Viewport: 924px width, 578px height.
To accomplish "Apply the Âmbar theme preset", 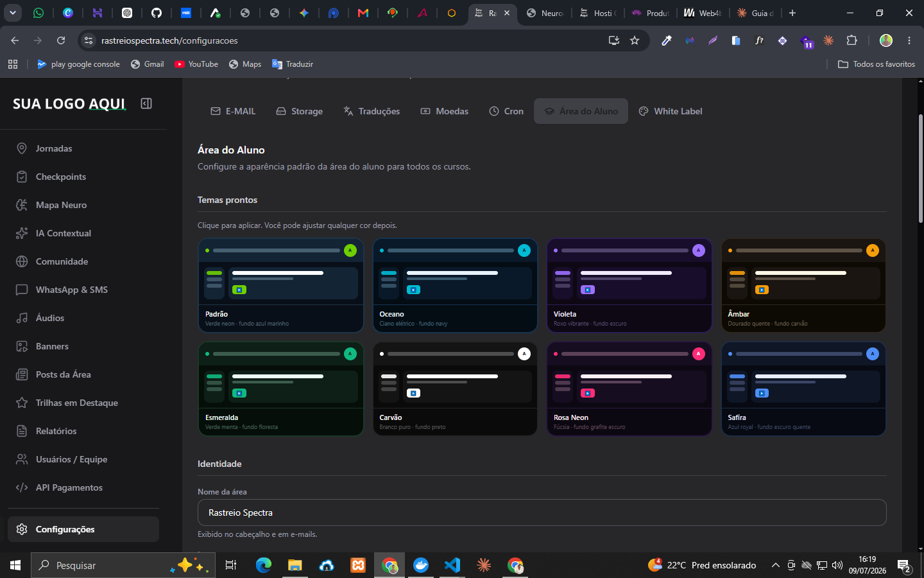I will pos(803,285).
